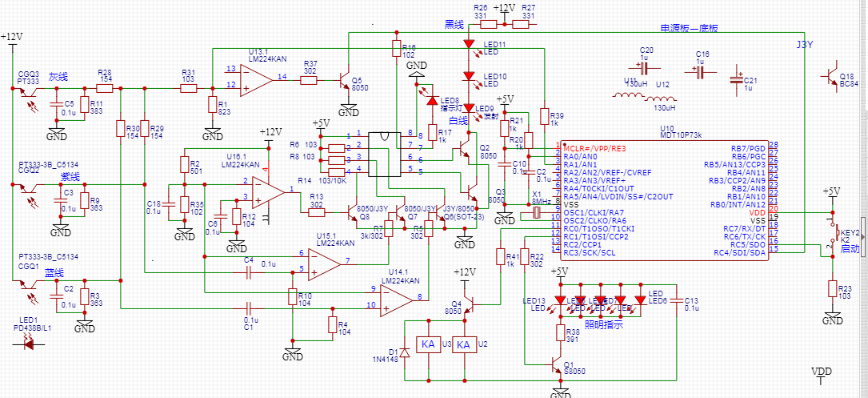Select the U14.1 LM224KAN op-amp symbol
The width and height of the screenshot is (868, 398).
[x=396, y=302]
